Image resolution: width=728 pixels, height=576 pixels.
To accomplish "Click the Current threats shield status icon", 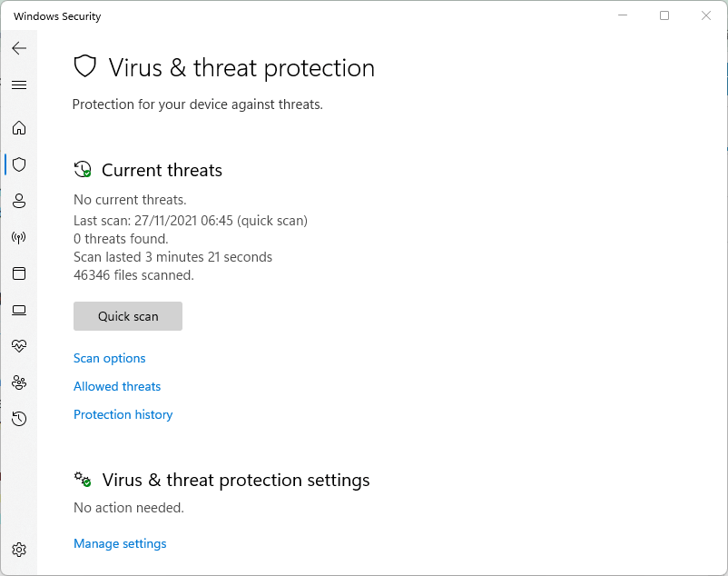I will pos(83,169).
